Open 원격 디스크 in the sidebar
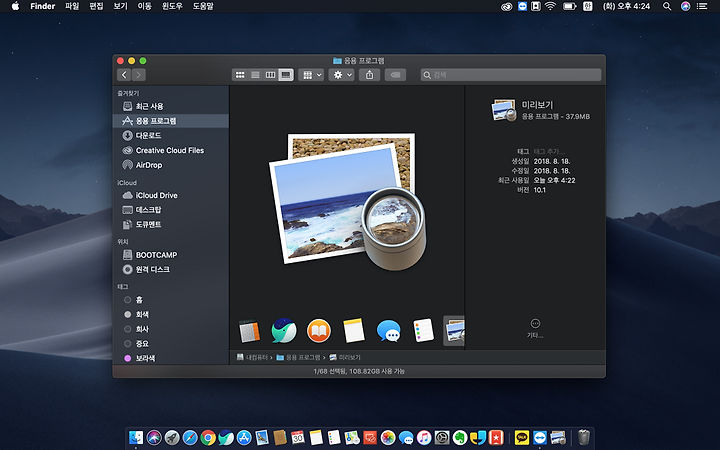Screen dimensions: 720x450 point(171,270)
